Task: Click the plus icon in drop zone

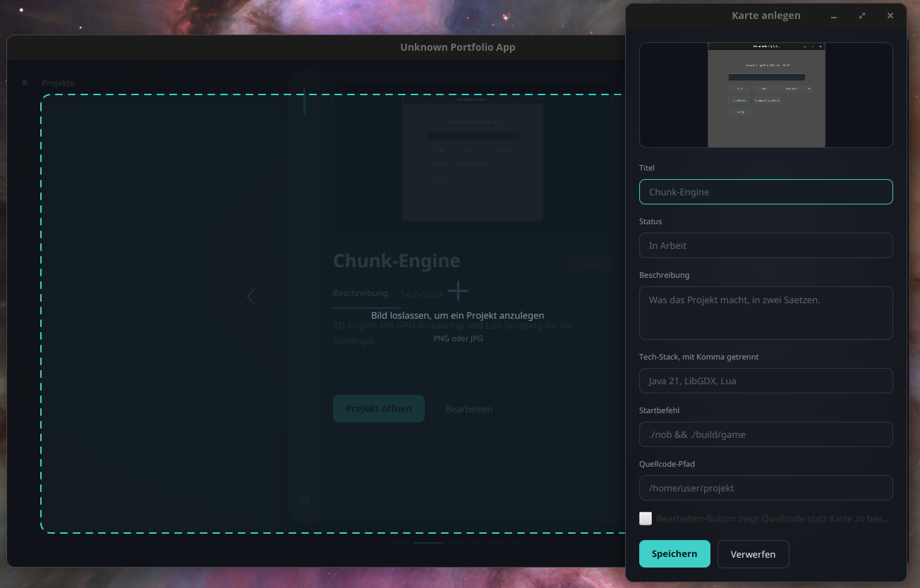Action: click(458, 290)
